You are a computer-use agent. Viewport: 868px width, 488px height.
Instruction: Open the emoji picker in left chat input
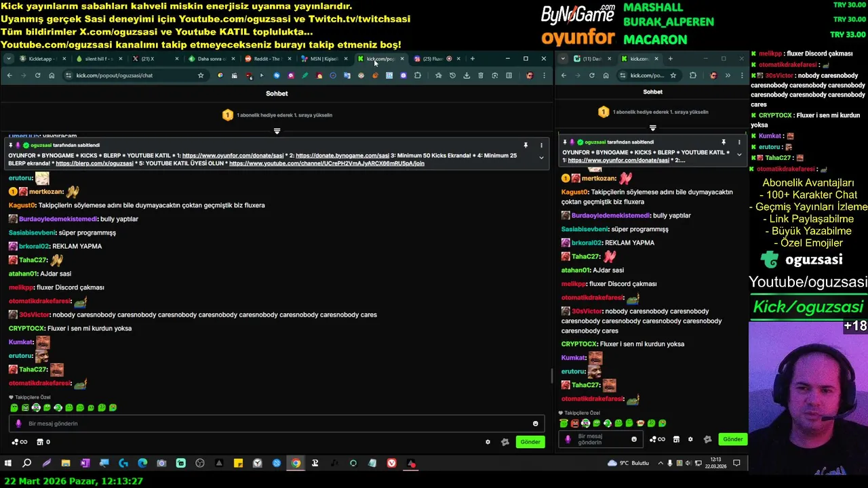pos(535,424)
